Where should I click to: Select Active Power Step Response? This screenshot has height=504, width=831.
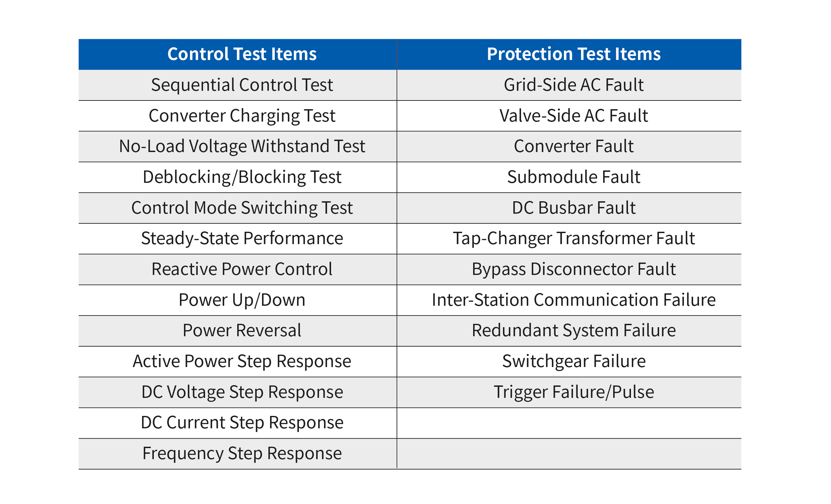pyautogui.click(x=242, y=361)
